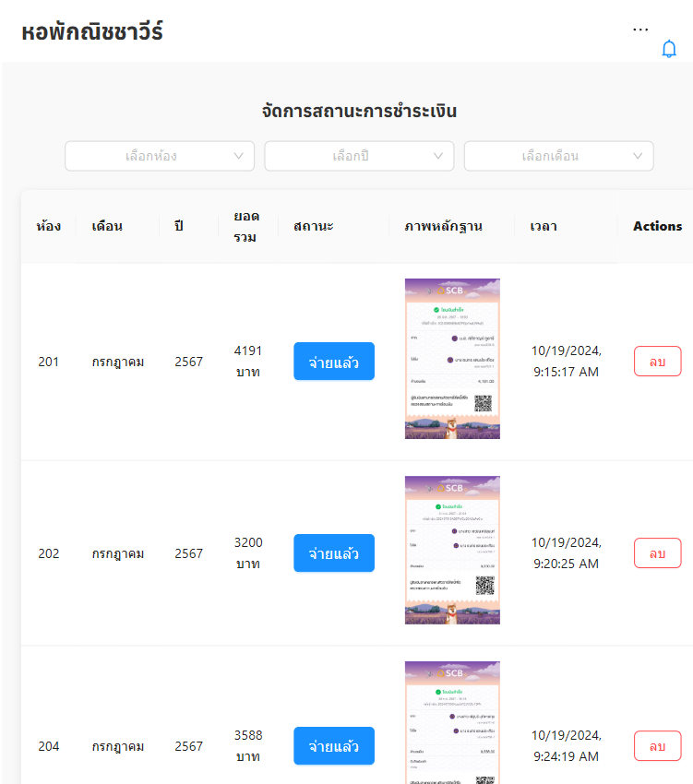Open the three-dots overflow menu
The image size is (693, 784).
click(x=640, y=30)
